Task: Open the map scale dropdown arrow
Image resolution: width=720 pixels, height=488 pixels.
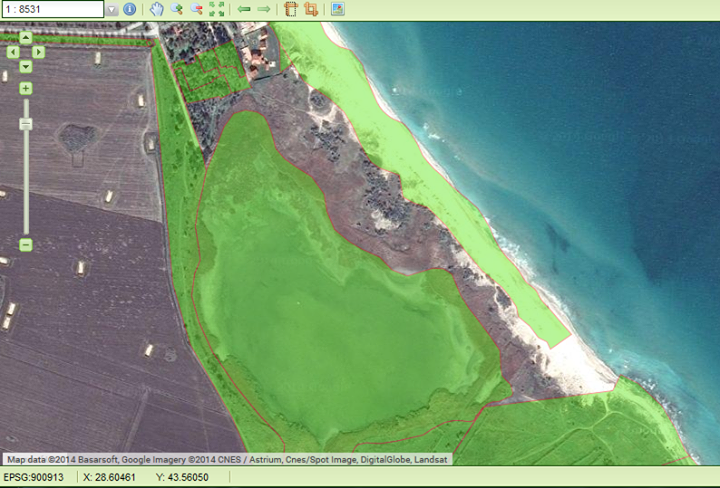Action: pyautogui.click(x=112, y=9)
